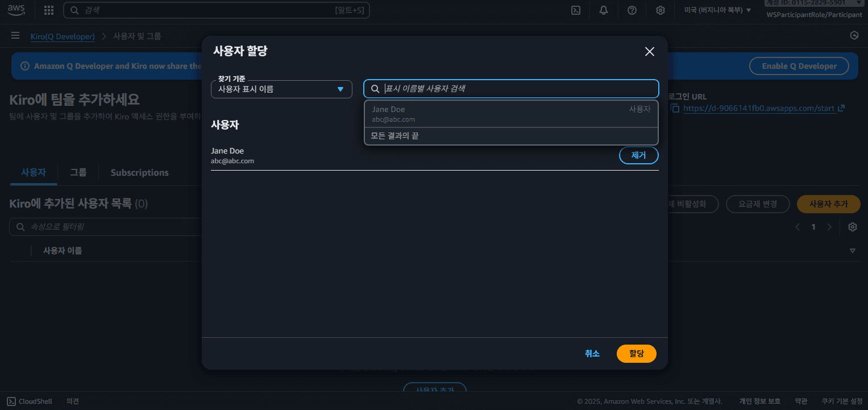Open the AWS services grid menu

pyautogui.click(x=49, y=10)
